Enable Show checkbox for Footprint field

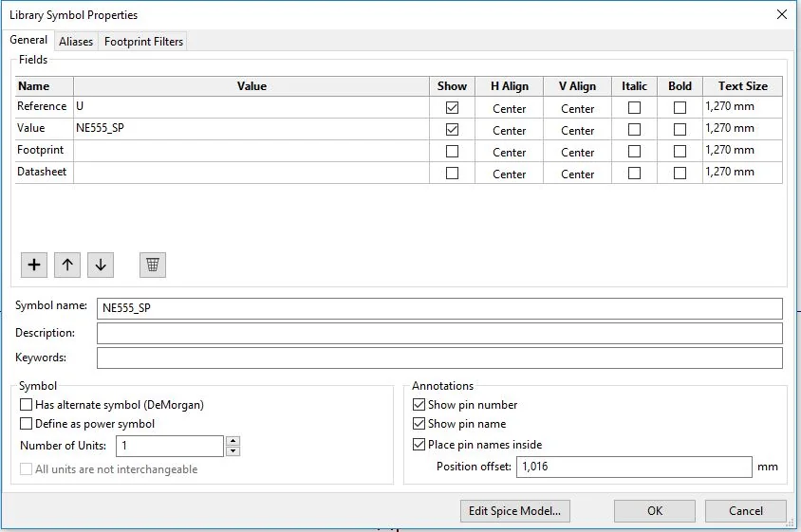452,152
